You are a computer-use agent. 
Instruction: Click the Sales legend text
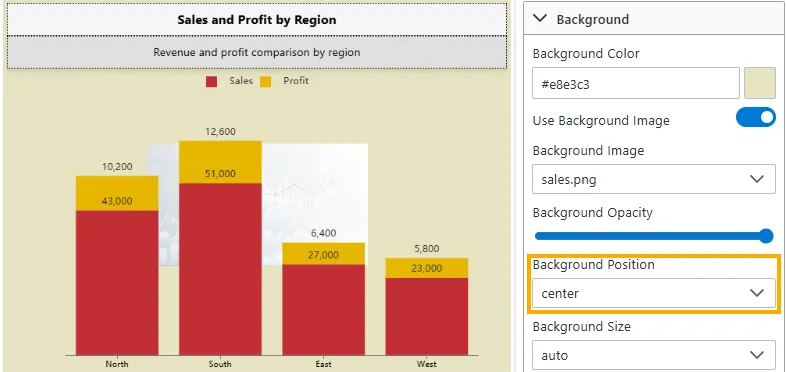click(241, 81)
